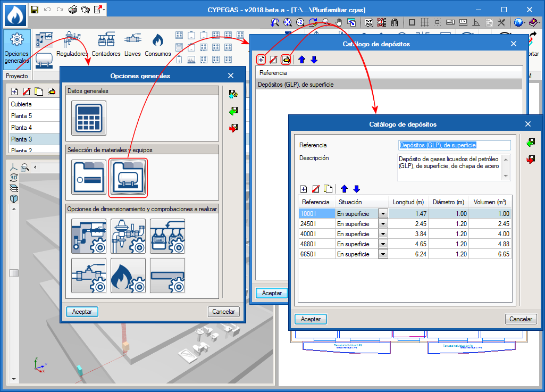The height and width of the screenshot is (392, 545).
Task: Toggle the grid display icon
Action: click(x=425, y=23)
